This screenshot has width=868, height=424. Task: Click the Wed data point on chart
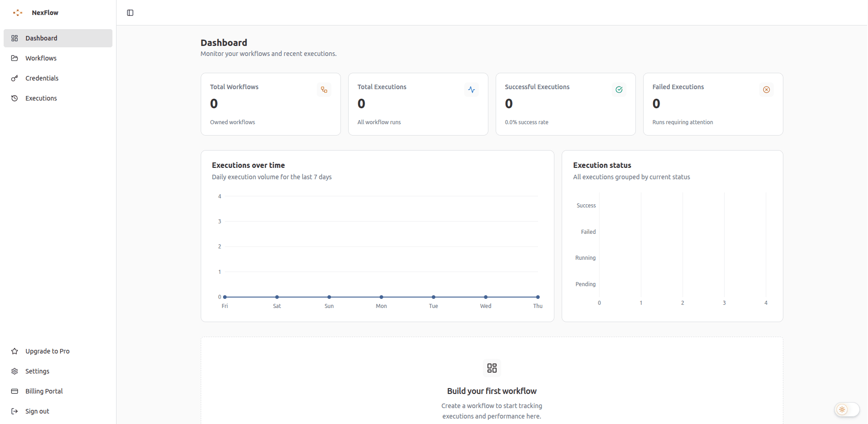(x=486, y=297)
